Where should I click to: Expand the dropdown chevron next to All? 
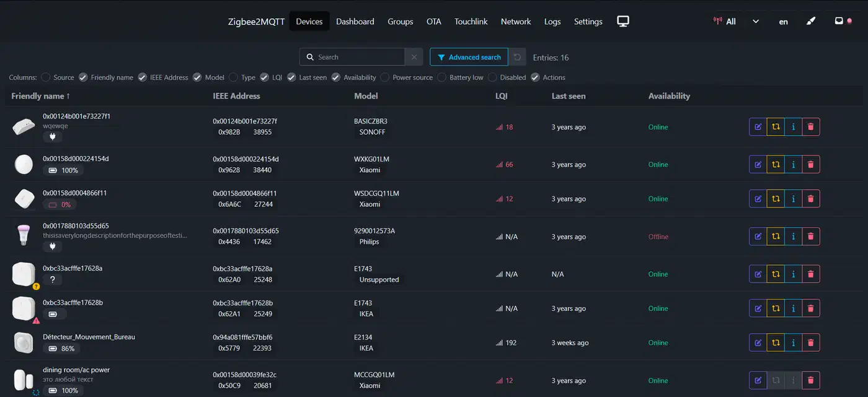756,21
